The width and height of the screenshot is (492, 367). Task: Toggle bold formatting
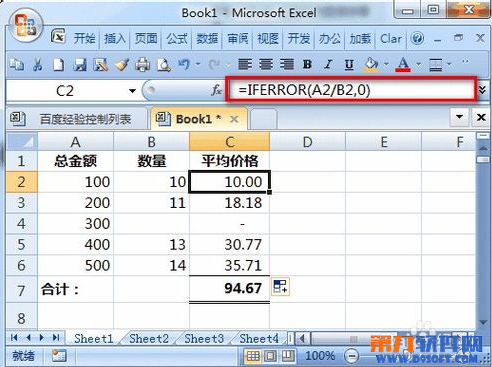pos(307,64)
